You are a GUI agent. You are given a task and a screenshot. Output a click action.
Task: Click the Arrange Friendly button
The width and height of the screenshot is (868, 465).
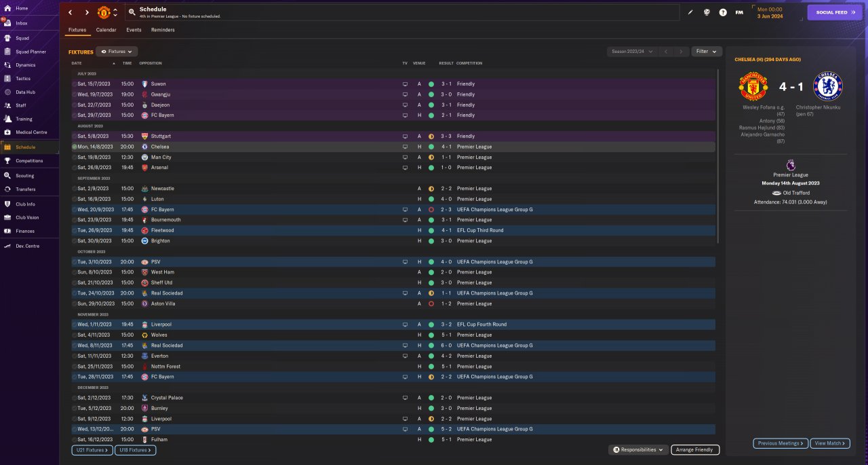click(x=695, y=449)
